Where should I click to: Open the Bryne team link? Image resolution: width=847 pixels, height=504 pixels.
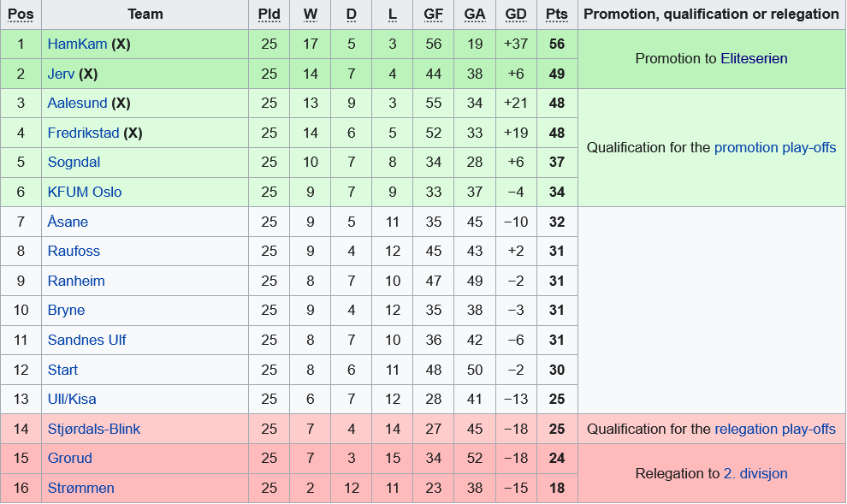point(66,310)
